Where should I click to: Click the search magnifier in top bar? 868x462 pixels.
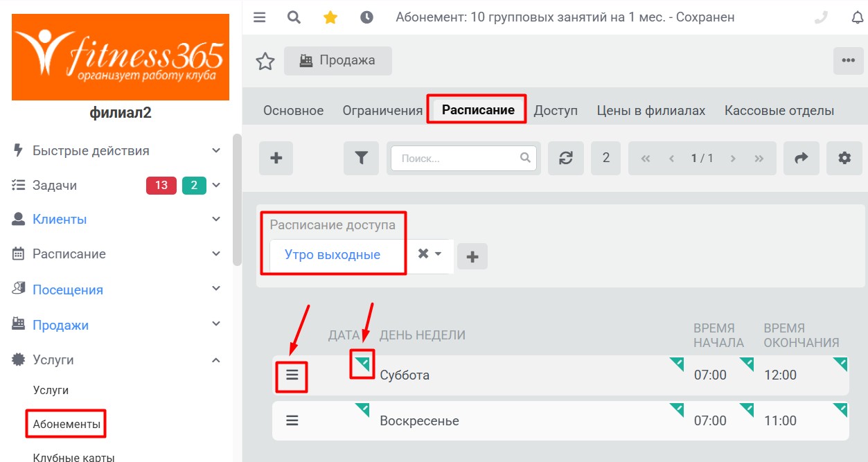(x=294, y=17)
